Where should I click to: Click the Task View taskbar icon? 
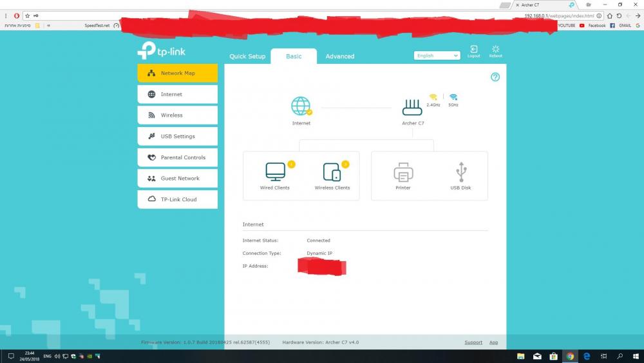[603, 356]
